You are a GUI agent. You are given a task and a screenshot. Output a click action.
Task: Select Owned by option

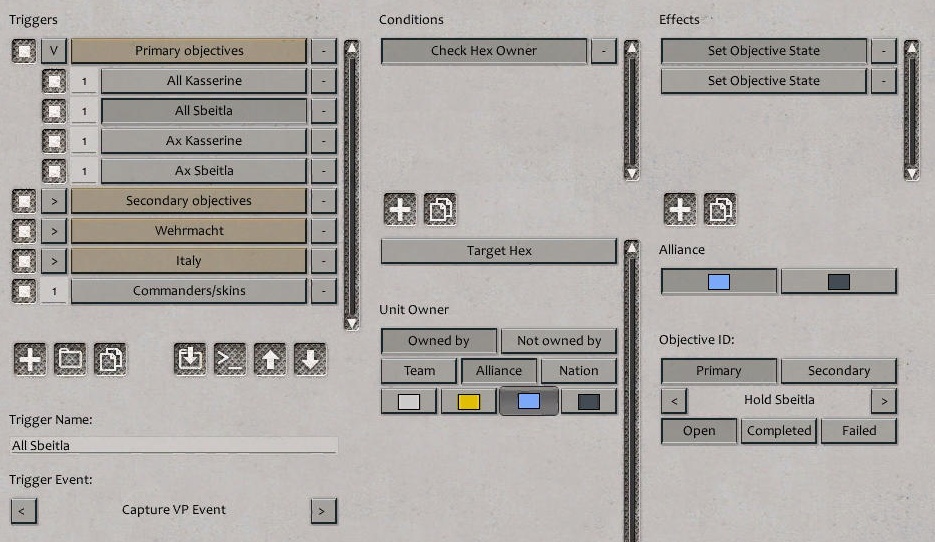click(x=439, y=341)
